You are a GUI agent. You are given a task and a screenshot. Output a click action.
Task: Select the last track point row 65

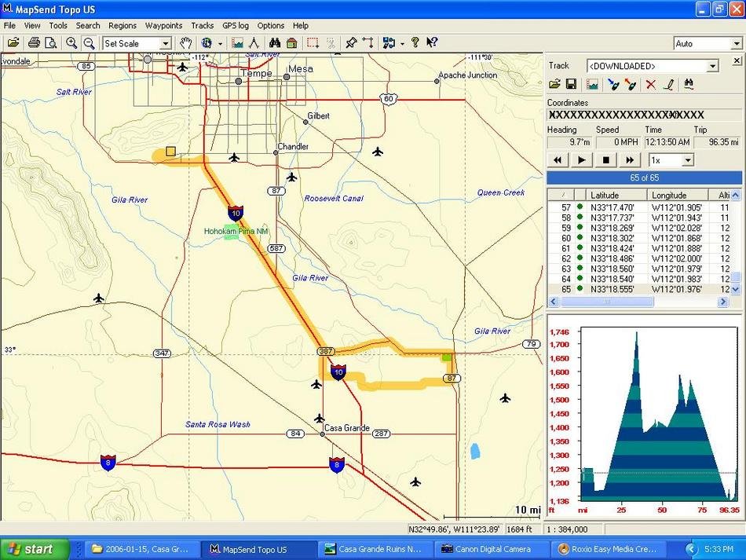coord(640,289)
